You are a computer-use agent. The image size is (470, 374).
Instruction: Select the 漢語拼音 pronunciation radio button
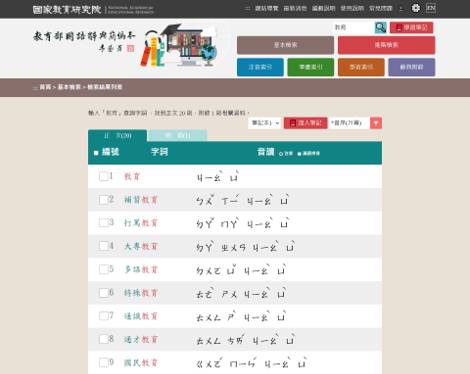coord(299,154)
